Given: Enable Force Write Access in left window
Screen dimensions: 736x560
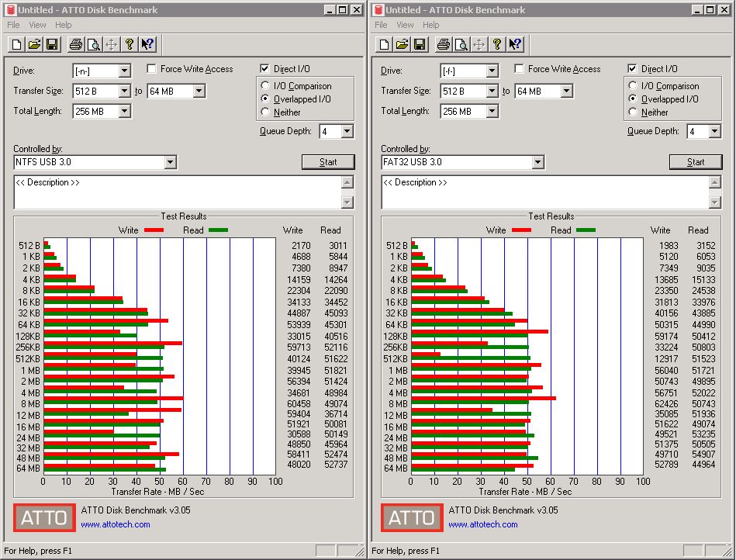Looking at the screenshot, I should click(151, 69).
